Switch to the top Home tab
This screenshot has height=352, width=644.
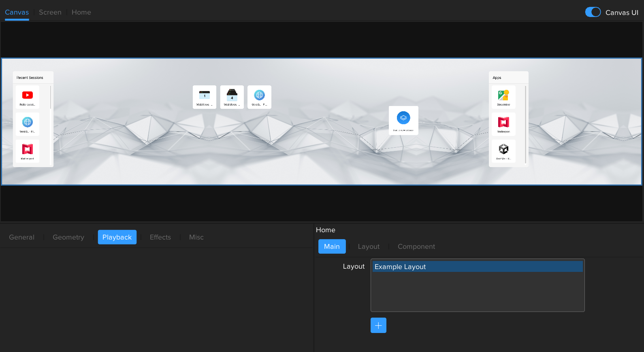(81, 12)
